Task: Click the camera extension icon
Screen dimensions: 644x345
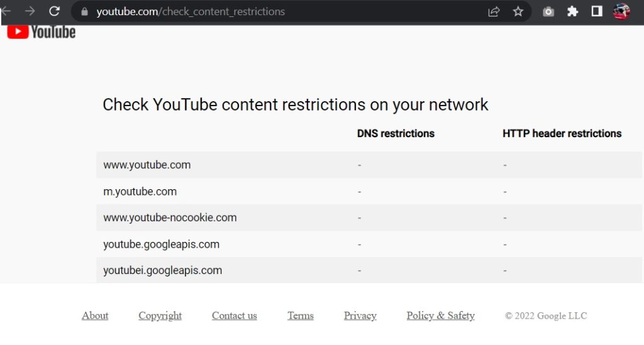Action: 548,11
